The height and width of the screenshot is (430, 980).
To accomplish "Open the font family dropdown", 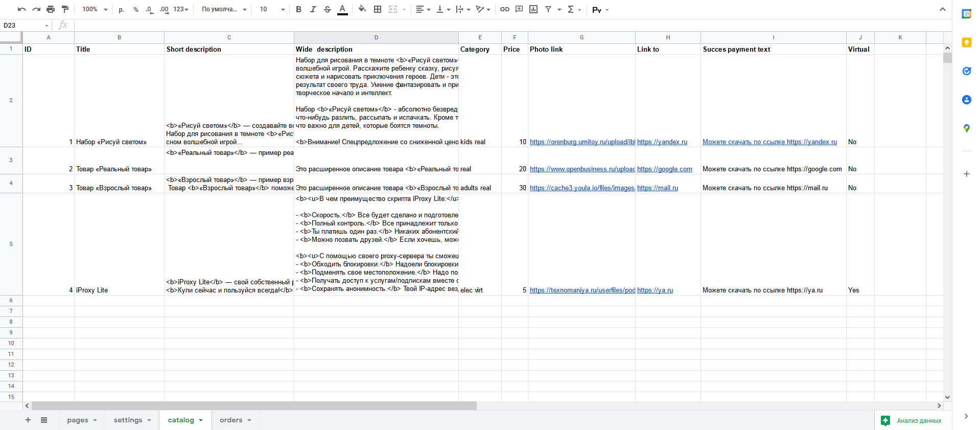I will [x=224, y=9].
